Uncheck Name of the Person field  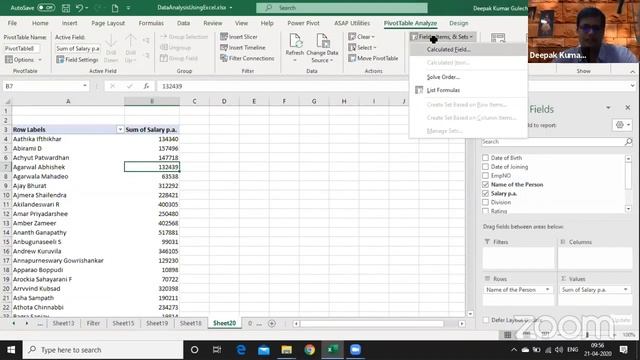coord(485,184)
